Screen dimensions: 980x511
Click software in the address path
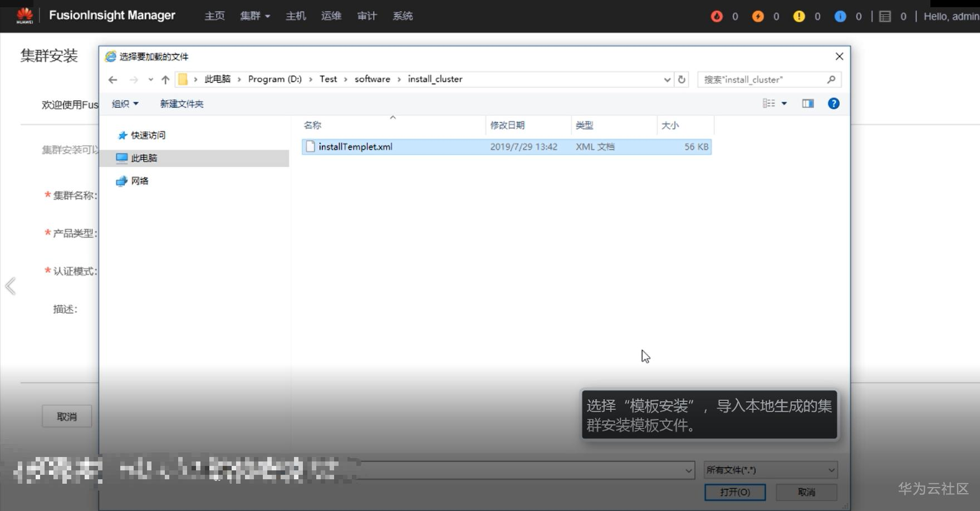pyautogui.click(x=373, y=79)
